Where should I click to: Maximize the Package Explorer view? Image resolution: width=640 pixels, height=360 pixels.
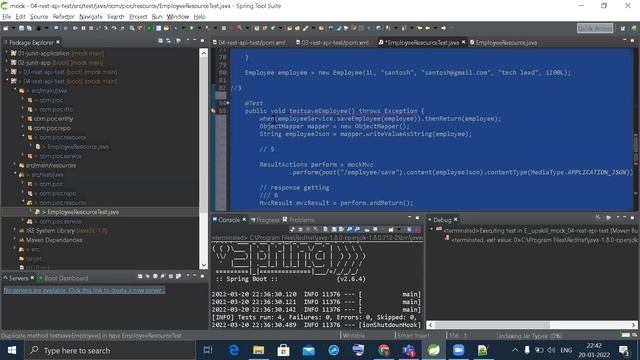click(x=202, y=40)
